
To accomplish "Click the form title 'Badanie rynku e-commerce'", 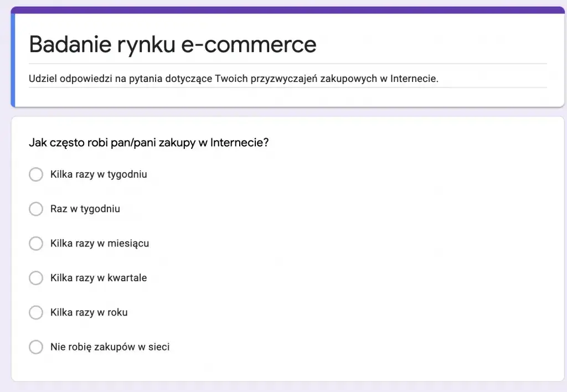I will 172,44.
